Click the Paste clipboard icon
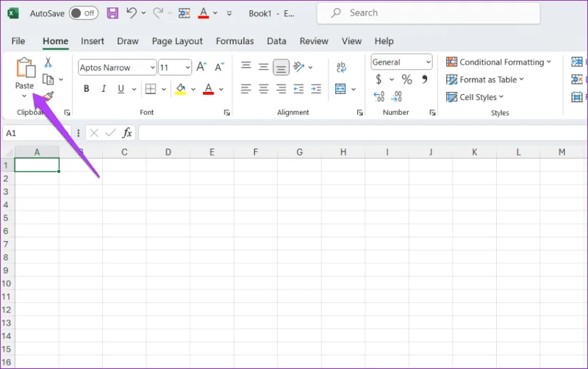The height and width of the screenshot is (369, 588). 25,68
